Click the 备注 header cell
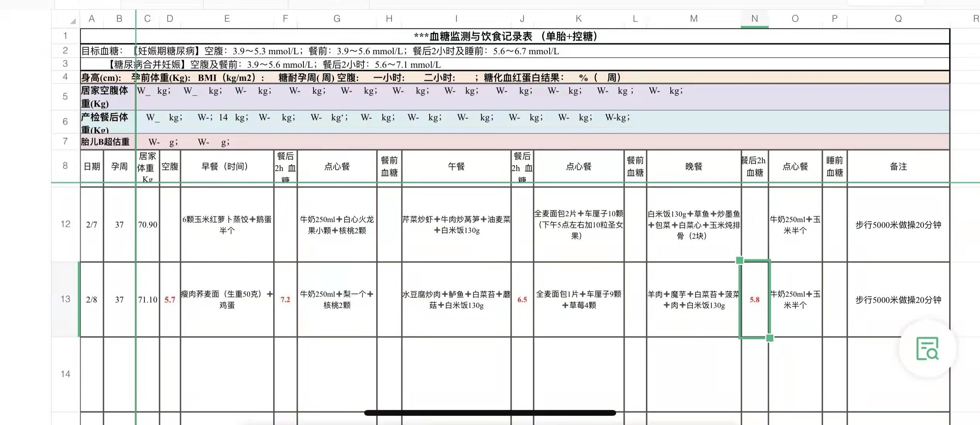 coord(898,167)
